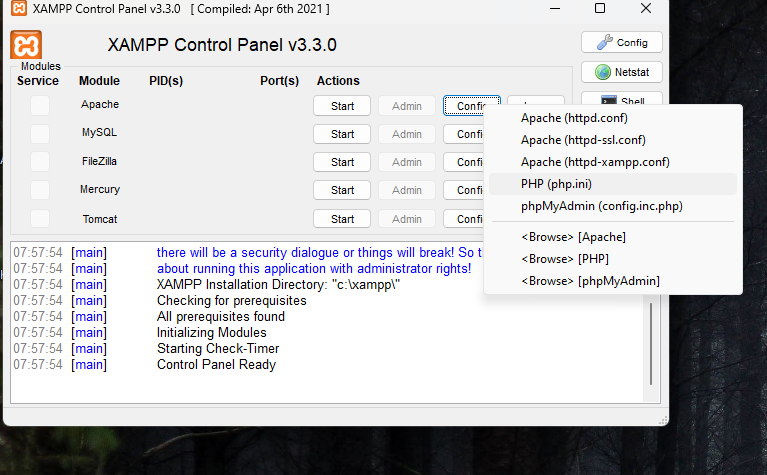Click the MySQL module name label
767x475 pixels.
tap(99, 133)
